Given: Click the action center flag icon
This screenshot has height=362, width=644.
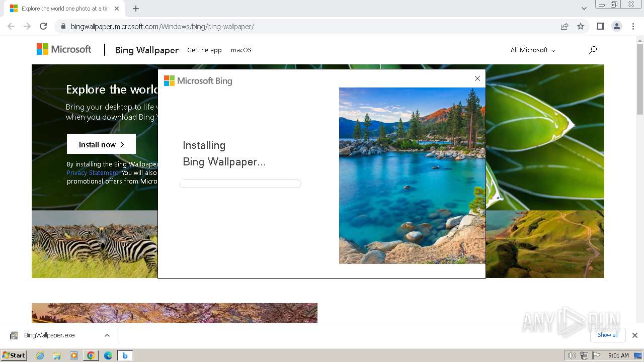Looking at the screenshot, I should pos(596,355).
